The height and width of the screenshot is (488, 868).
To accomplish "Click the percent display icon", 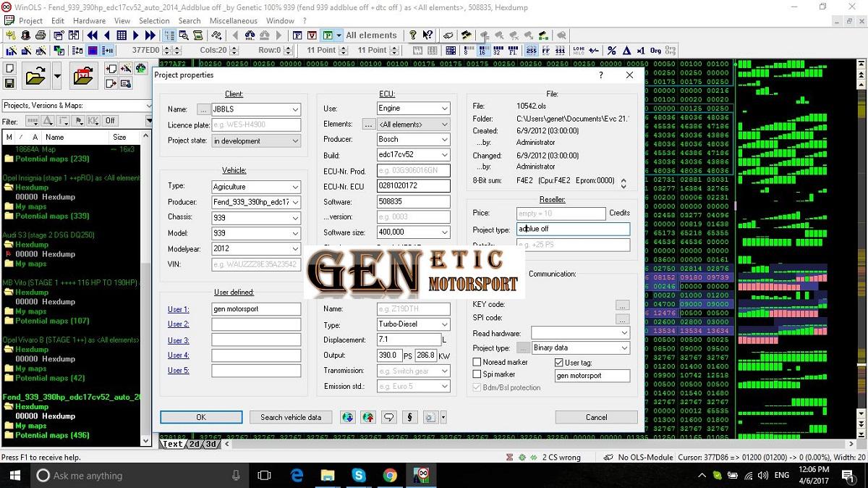I will (x=612, y=51).
